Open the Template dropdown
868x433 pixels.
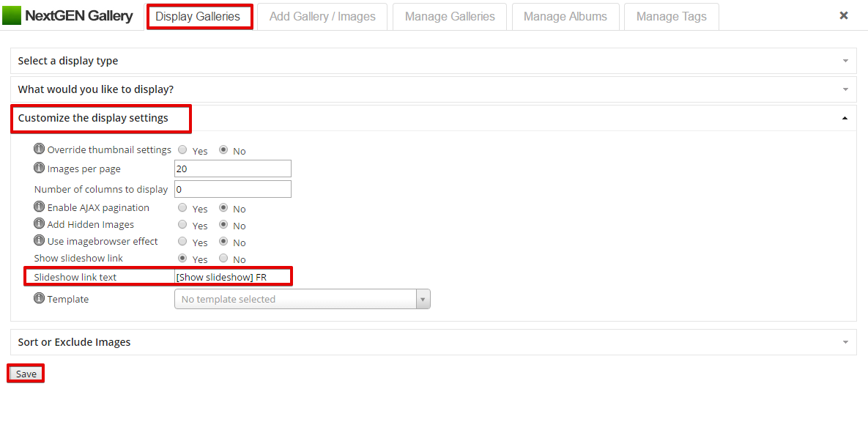tap(303, 299)
